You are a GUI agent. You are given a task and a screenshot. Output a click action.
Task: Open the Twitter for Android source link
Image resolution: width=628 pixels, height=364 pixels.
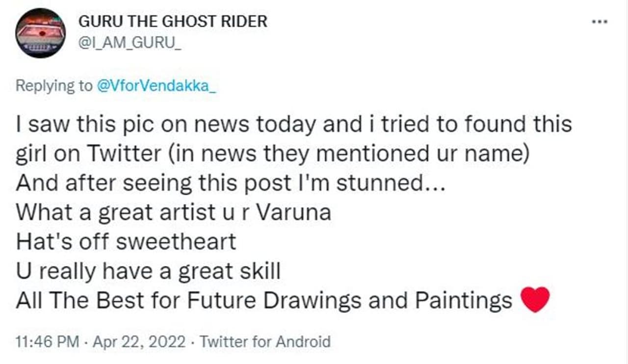[x=265, y=341]
